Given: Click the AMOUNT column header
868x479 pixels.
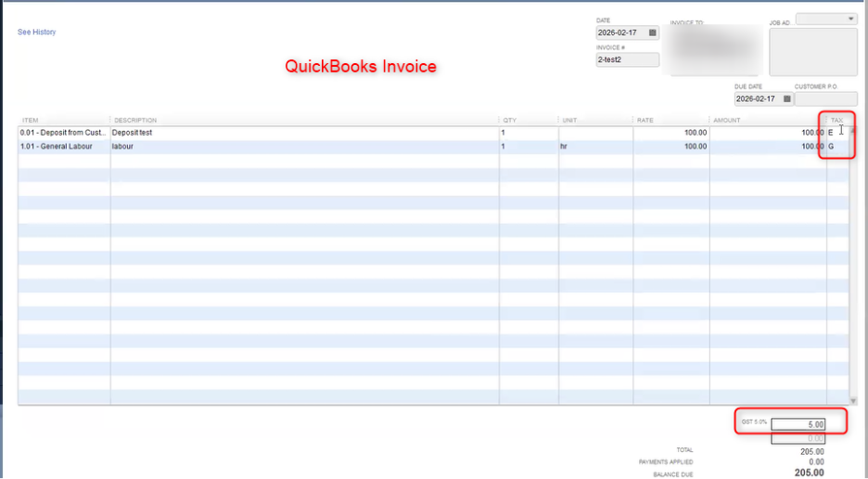Looking at the screenshot, I should [726, 121].
